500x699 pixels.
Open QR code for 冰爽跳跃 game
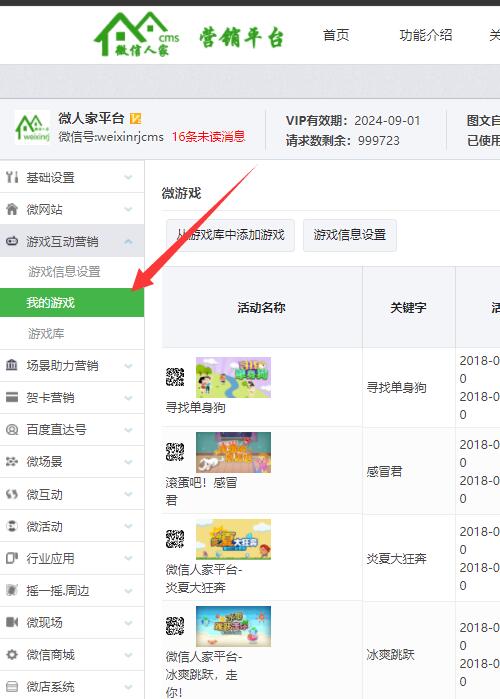(175, 626)
